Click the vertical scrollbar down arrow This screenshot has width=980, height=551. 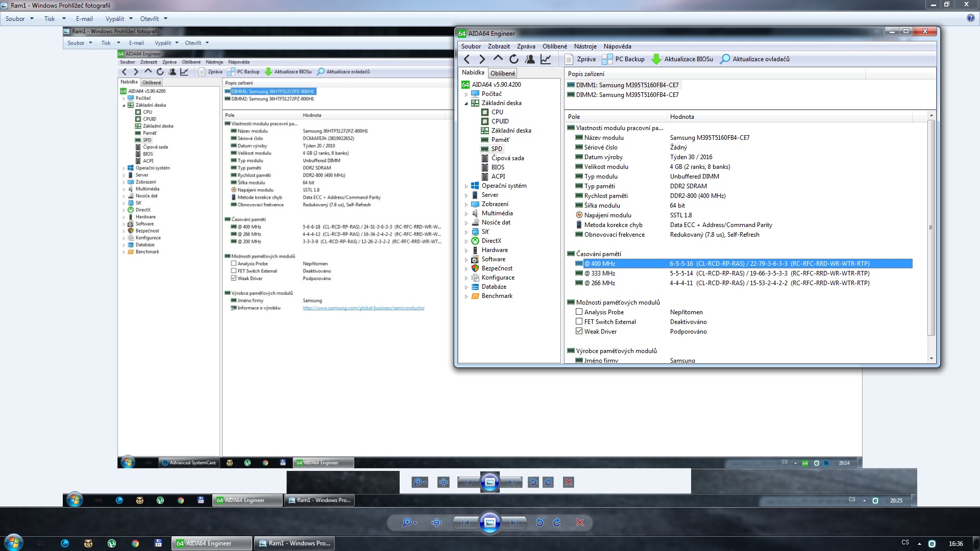click(x=932, y=359)
